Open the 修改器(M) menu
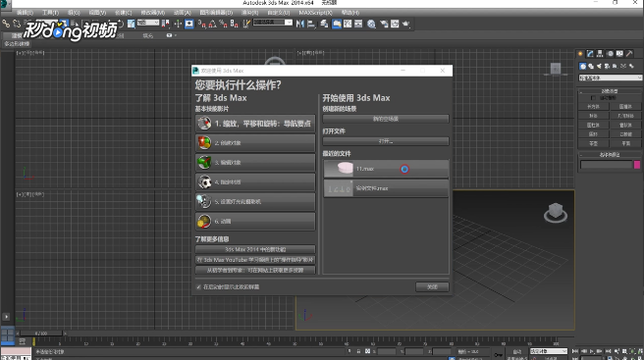Screen dimensions: 644x360 [x=153, y=13]
